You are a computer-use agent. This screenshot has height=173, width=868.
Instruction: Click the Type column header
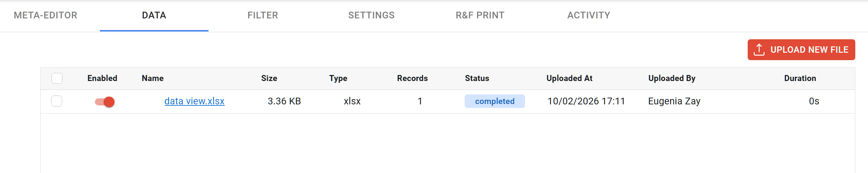[338, 78]
